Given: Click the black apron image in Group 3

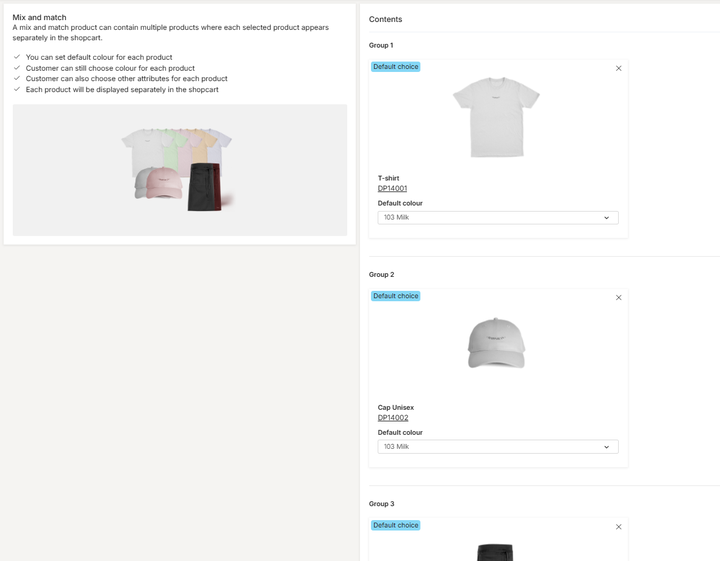Looking at the screenshot, I should (x=495, y=552).
